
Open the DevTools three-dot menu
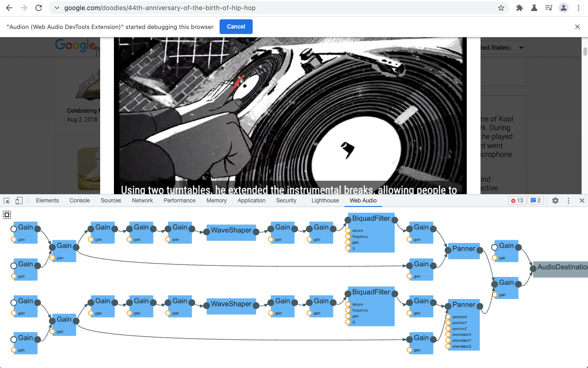pyautogui.click(x=568, y=201)
